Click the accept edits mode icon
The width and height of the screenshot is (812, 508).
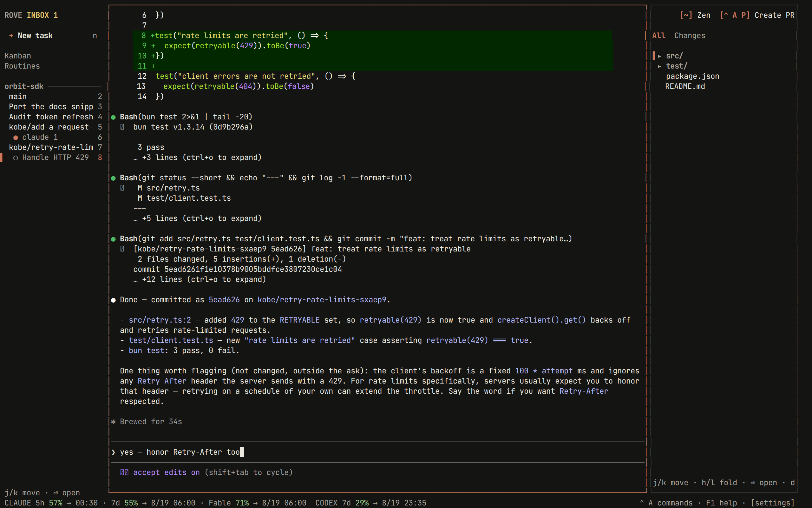[124, 472]
